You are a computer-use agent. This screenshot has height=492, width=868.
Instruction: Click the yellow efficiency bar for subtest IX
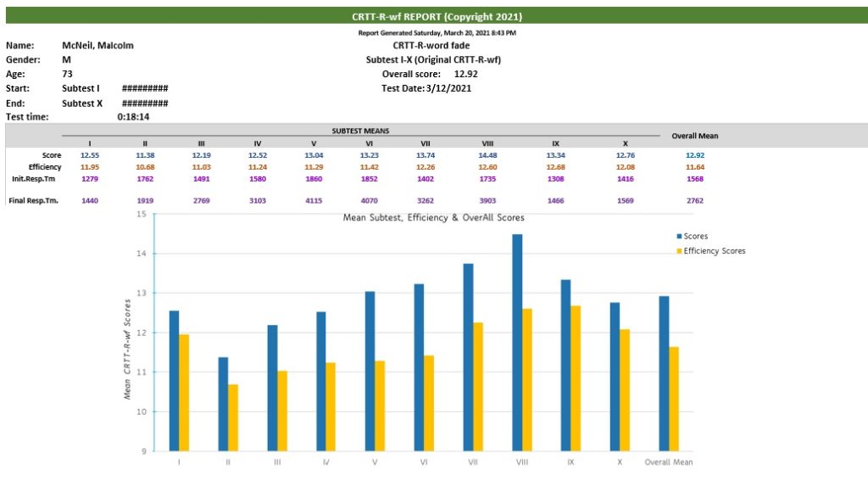click(576, 378)
